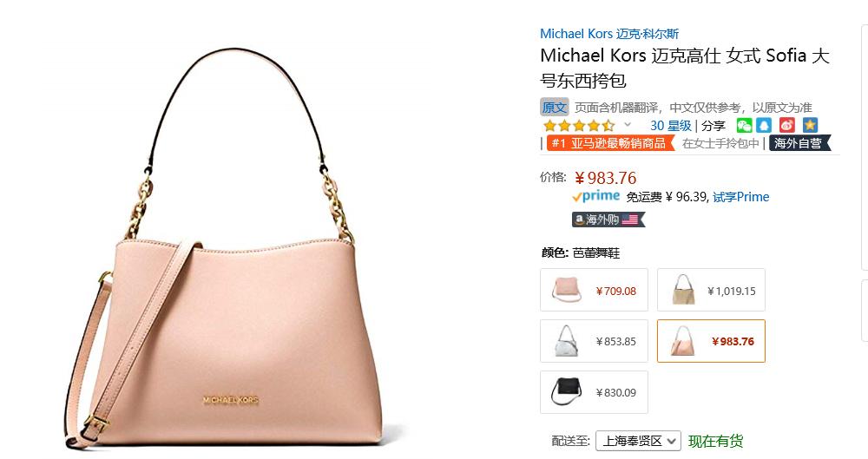Select the black bag color option ¥830.09
Viewport: 868px width, 459px height.
594,392
